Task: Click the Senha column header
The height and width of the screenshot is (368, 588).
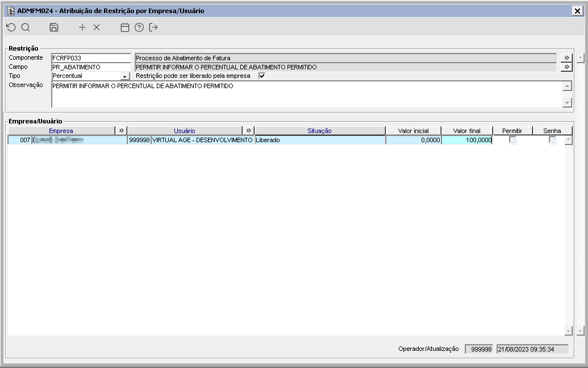Action: coord(552,131)
